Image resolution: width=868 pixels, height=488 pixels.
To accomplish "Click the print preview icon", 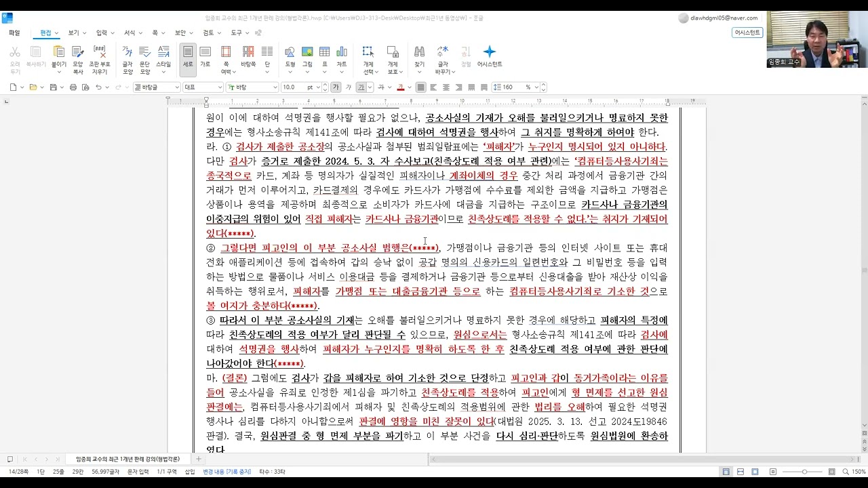I will 85,87.
